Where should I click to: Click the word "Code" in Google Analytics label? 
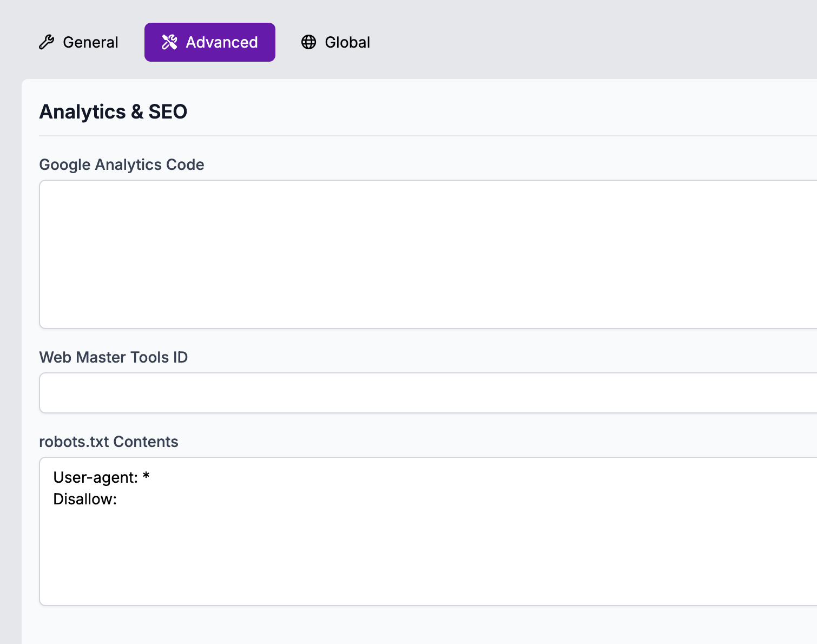[x=185, y=165]
